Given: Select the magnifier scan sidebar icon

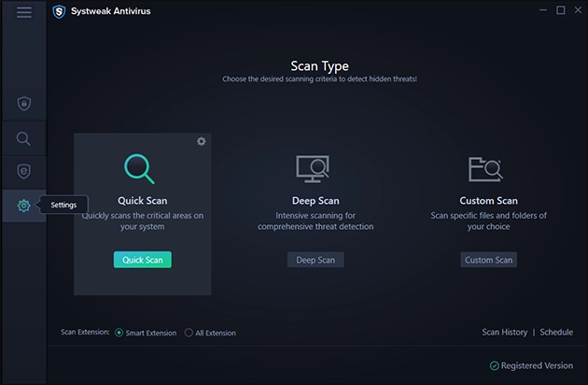Looking at the screenshot, I should point(23,138).
